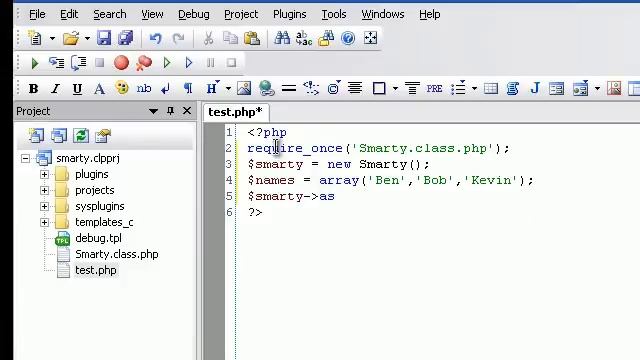Screen dimensions: 640x360
Task: Click the Insert image icon
Action: (x=244, y=88)
